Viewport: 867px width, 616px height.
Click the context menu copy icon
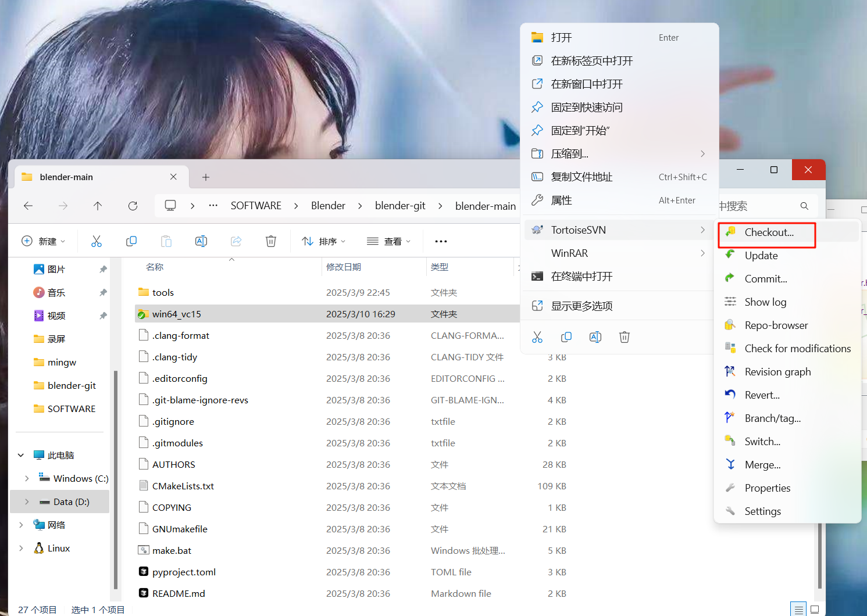click(566, 337)
